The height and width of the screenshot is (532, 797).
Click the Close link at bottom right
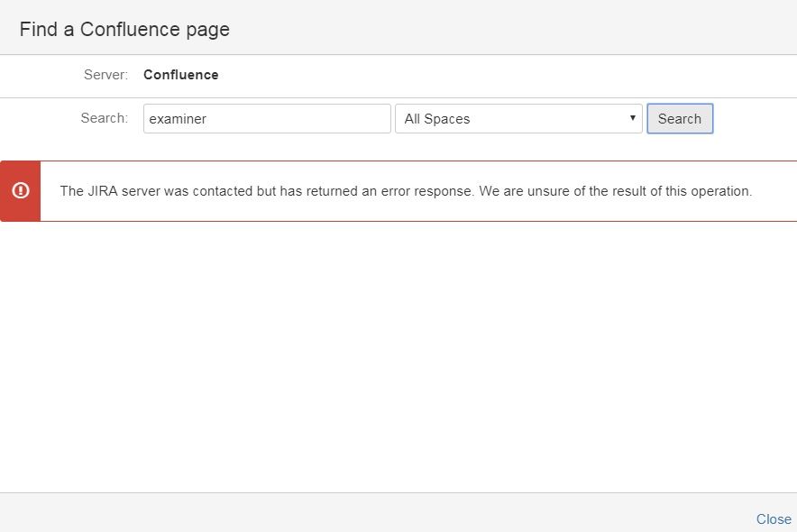pos(773,518)
